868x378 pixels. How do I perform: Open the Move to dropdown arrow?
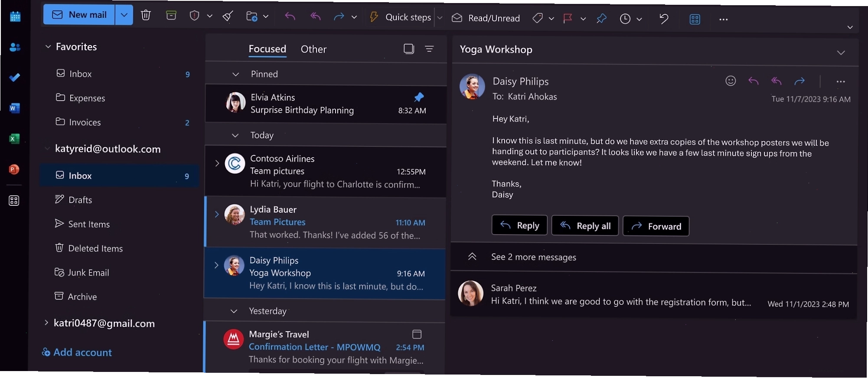pyautogui.click(x=266, y=16)
